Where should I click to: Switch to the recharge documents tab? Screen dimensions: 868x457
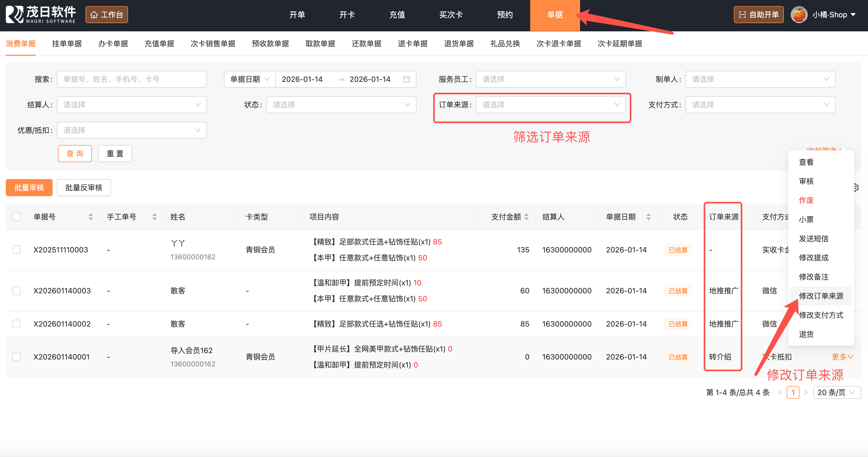coord(159,44)
